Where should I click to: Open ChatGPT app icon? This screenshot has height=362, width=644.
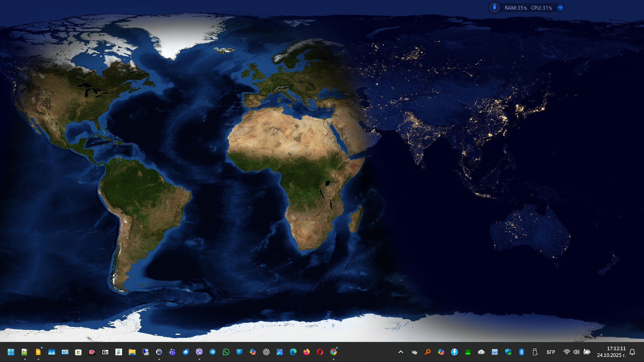tap(266, 352)
